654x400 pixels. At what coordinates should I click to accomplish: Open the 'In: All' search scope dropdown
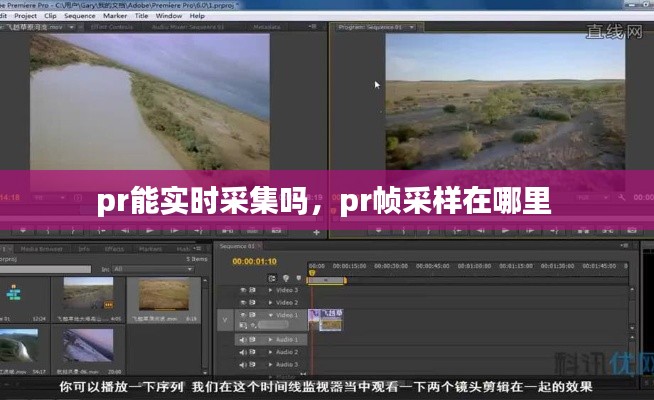click(153, 269)
